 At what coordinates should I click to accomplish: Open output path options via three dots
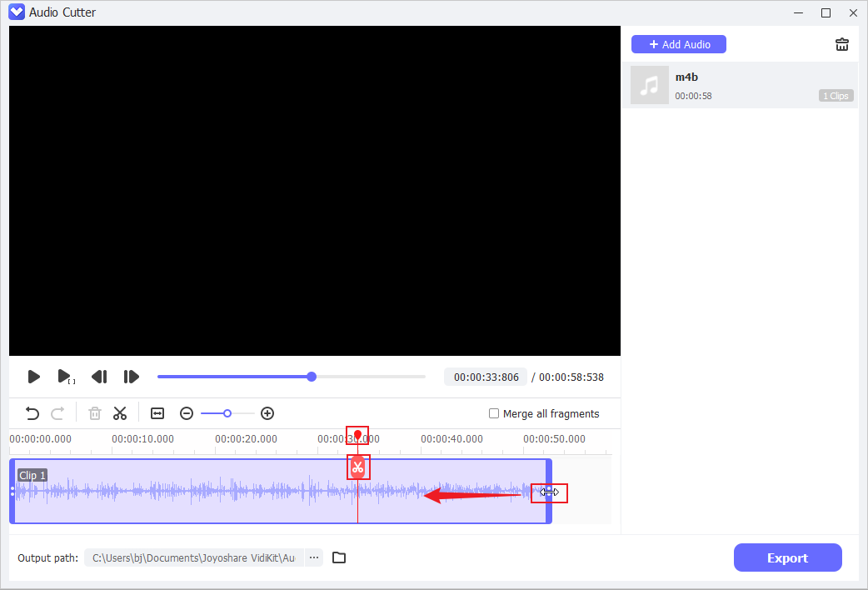point(314,557)
